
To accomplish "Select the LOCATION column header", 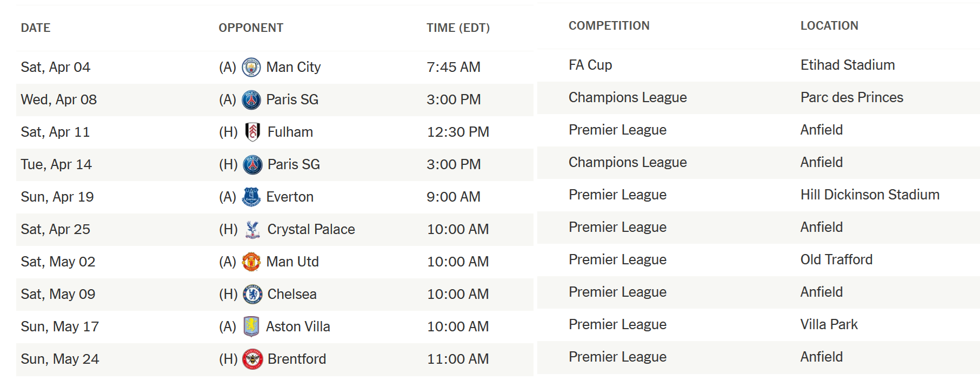I will coord(829,26).
